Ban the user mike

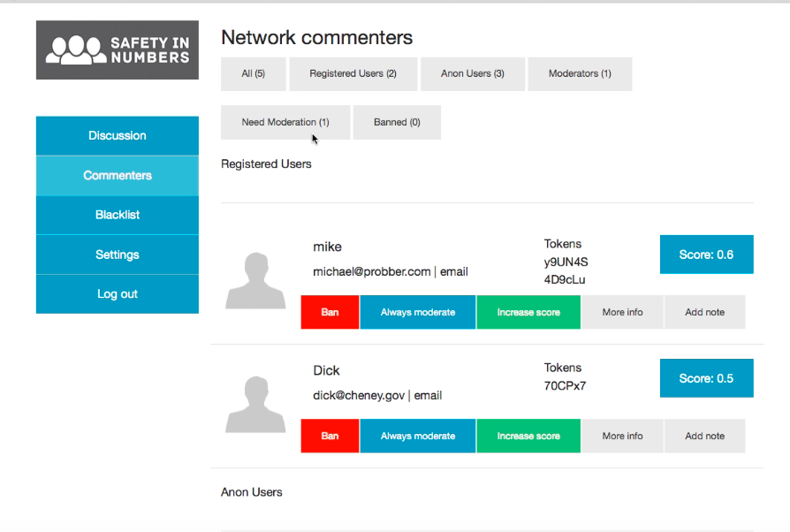tap(330, 312)
